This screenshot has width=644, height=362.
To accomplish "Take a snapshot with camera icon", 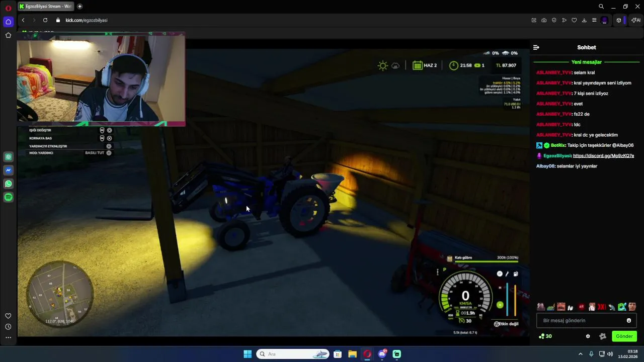I will coord(544,20).
